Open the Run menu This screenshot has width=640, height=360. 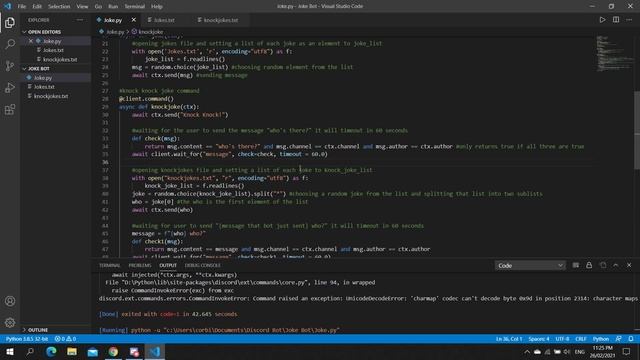tap(113, 7)
